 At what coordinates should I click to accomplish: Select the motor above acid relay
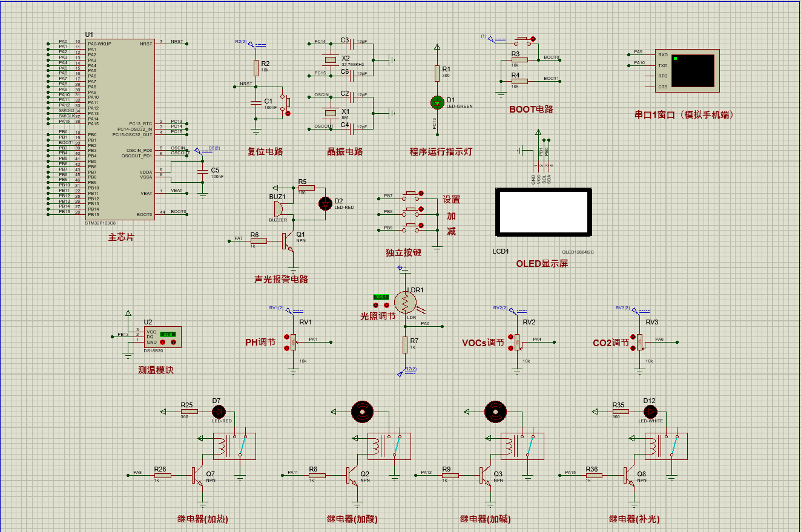[362, 412]
